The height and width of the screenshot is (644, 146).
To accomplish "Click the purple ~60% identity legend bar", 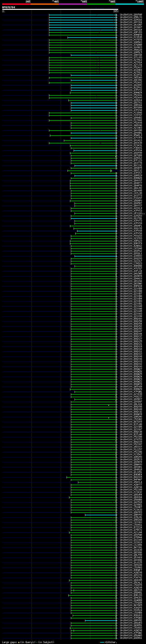I will (73, 4).
